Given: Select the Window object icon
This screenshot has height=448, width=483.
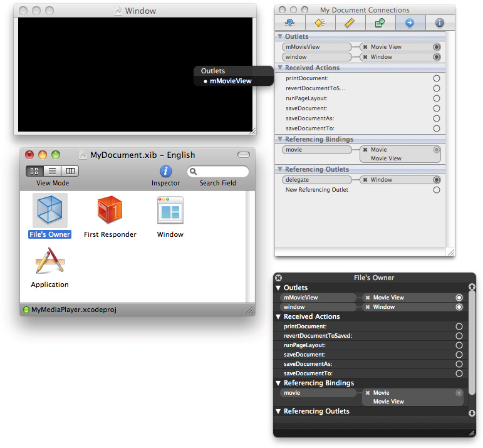Looking at the screenshot, I should [x=170, y=211].
